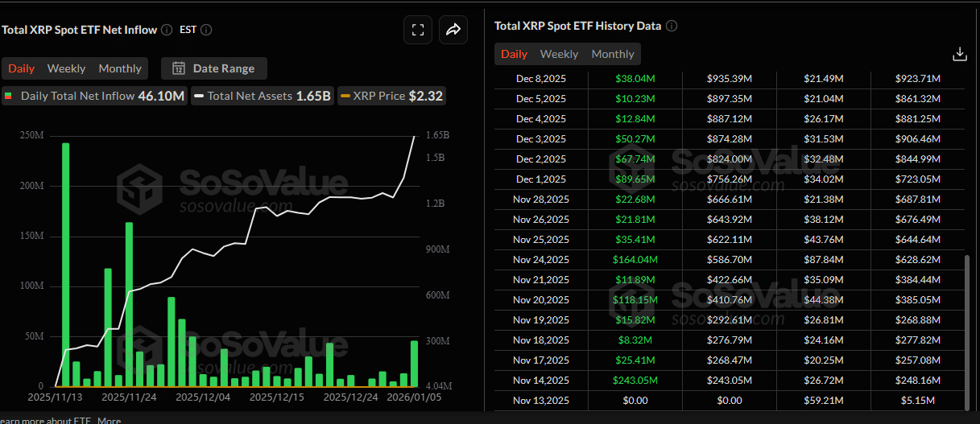Select Weekly tab in History Data

[x=559, y=54]
